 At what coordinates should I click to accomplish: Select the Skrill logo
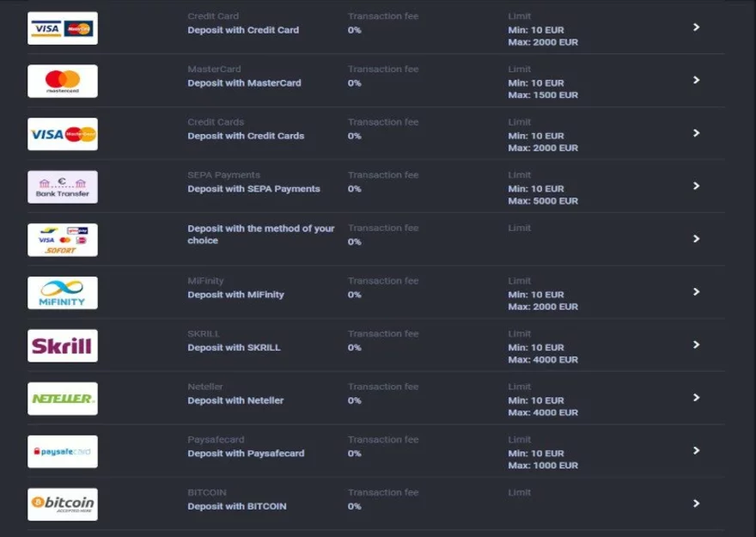62,346
